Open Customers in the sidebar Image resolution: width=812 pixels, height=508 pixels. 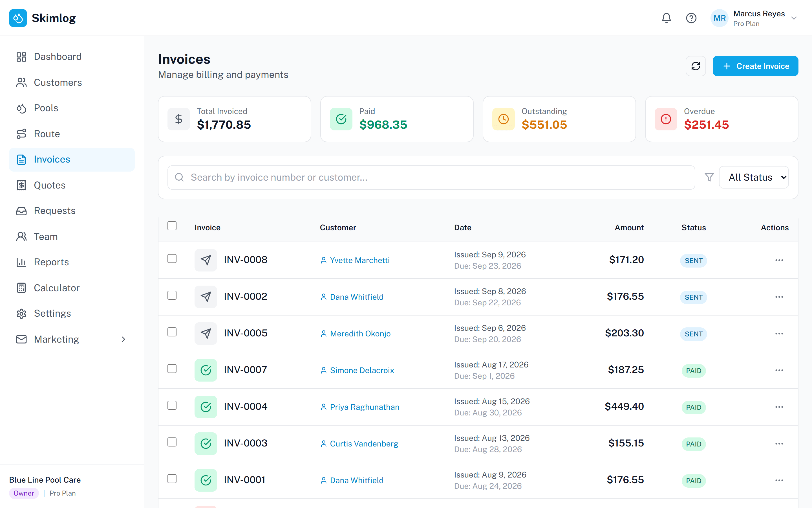coord(72,82)
